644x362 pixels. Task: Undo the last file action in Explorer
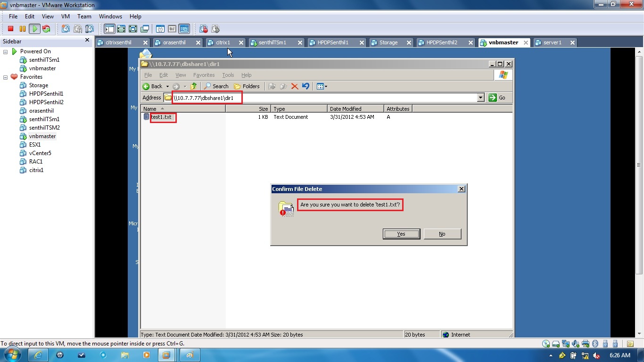point(305,86)
